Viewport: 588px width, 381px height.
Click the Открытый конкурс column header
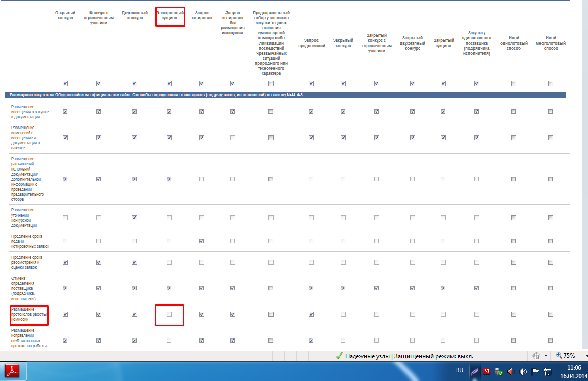click(65, 14)
